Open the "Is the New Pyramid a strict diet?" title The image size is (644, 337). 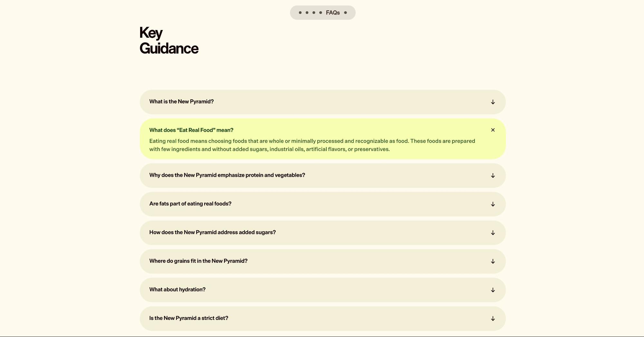click(188, 318)
